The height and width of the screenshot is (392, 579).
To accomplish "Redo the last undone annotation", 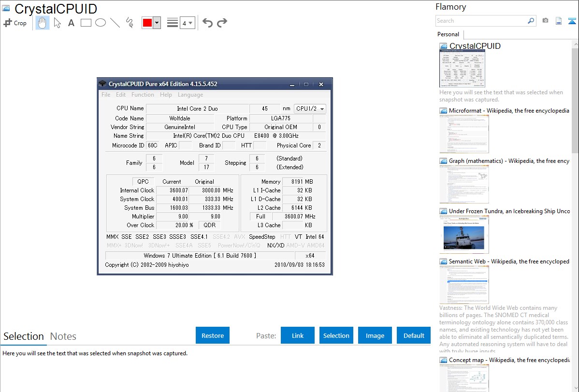I will 222,23.
